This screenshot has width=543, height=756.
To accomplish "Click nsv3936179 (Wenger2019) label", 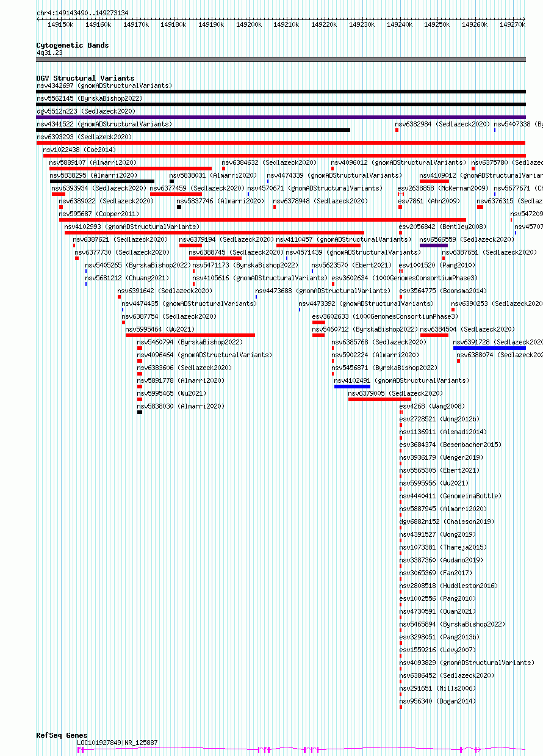I will click(x=441, y=457).
